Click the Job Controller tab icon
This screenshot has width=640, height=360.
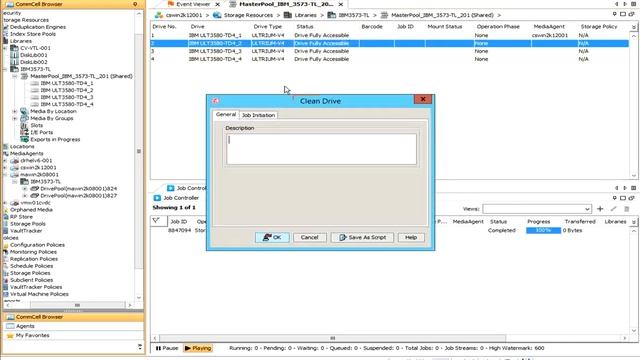(x=171, y=188)
